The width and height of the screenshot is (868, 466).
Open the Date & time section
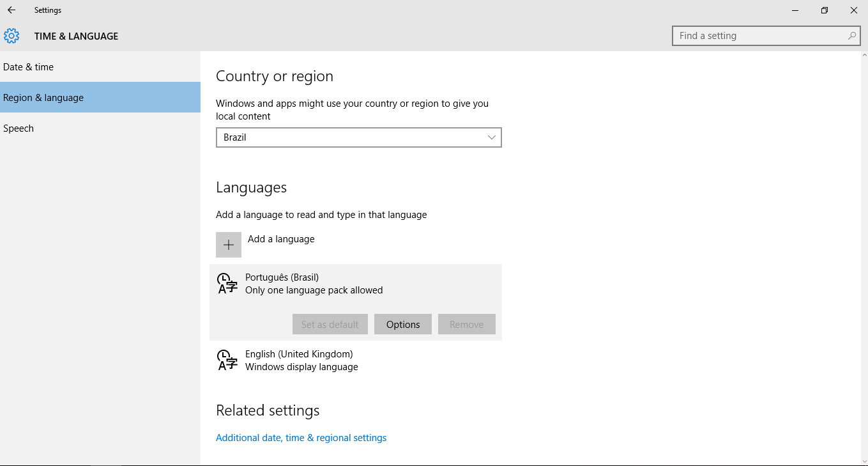pyautogui.click(x=100, y=66)
